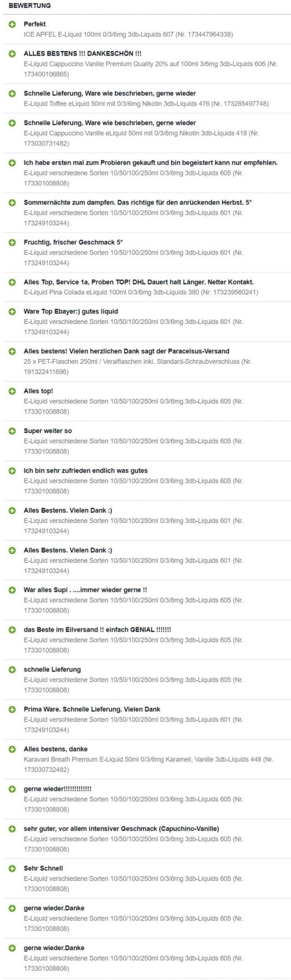Image resolution: width=291 pixels, height=980 pixels.
Task: Click the "BEWERTUNG" section heading
Action: click(29, 6)
